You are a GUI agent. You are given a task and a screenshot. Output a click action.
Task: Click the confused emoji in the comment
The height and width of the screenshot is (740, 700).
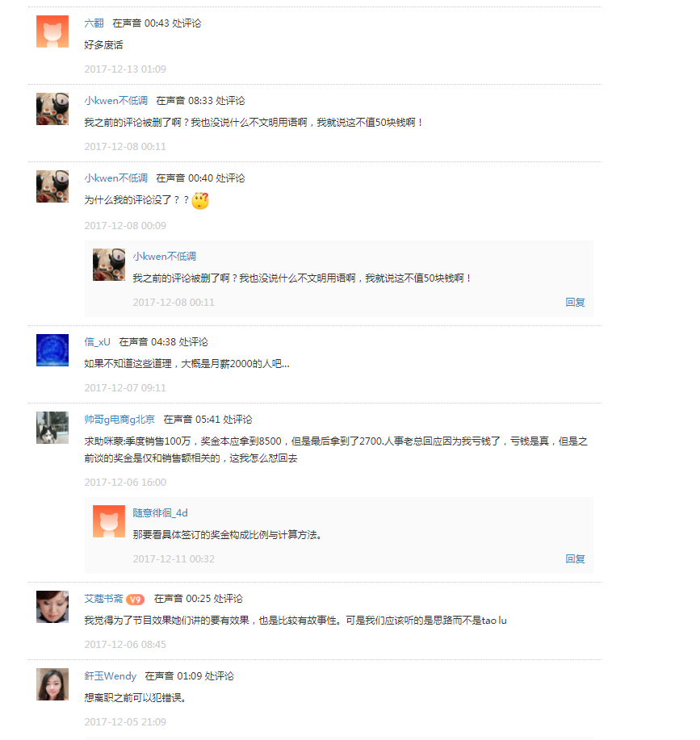point(200,201)
